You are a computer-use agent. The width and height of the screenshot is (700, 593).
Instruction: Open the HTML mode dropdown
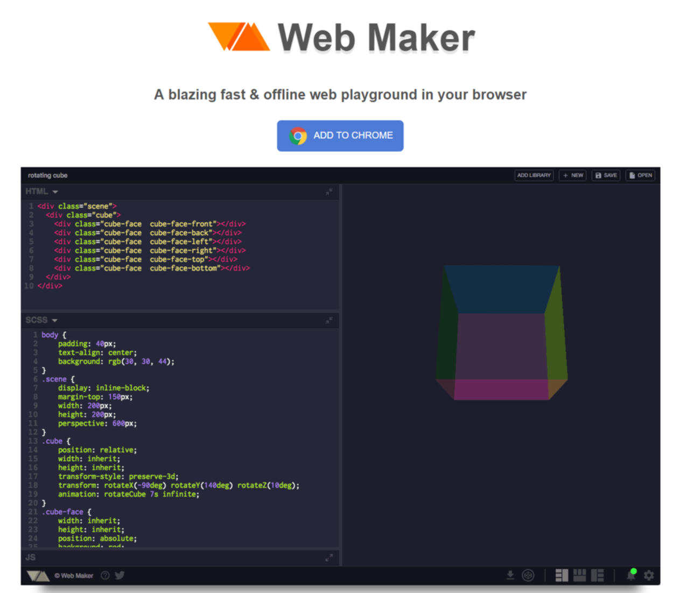(x=41, y=192)
